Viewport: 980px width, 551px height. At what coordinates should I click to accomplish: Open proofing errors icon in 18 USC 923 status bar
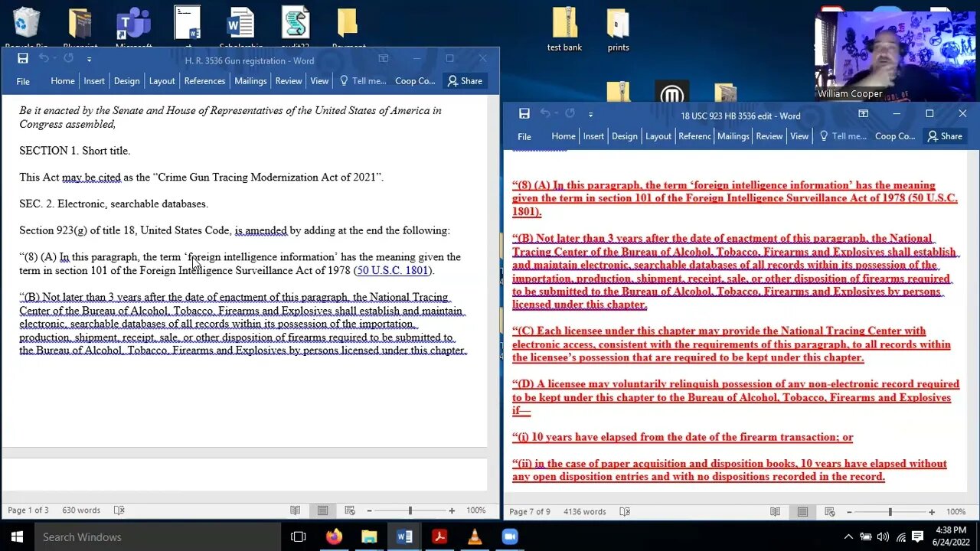625,512
